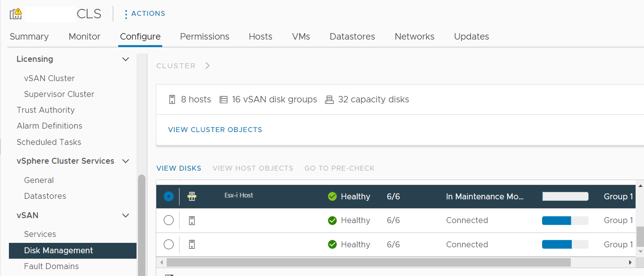
Task: Open the Updates tab
Action: click(x=471, y=37)
